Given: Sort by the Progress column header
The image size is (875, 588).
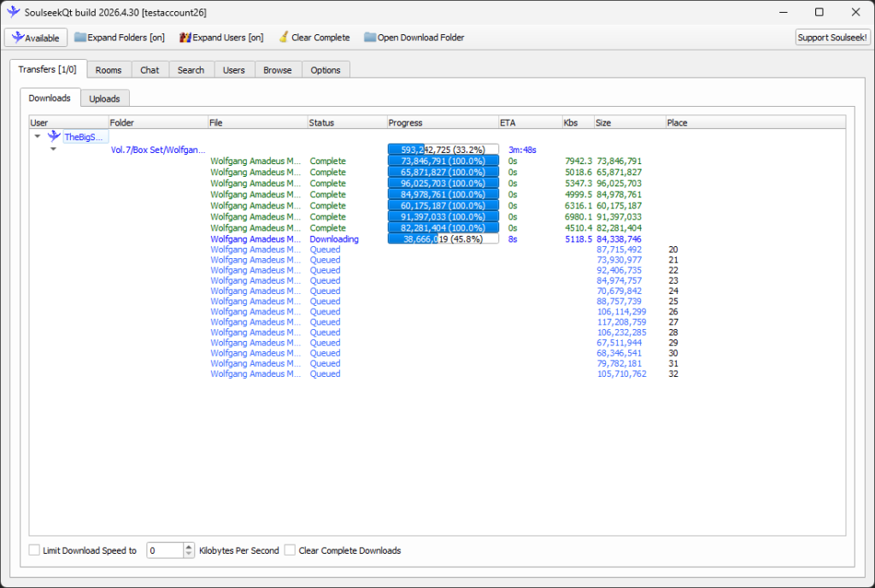Looking at the screenshot, I should tap(443, 122).
